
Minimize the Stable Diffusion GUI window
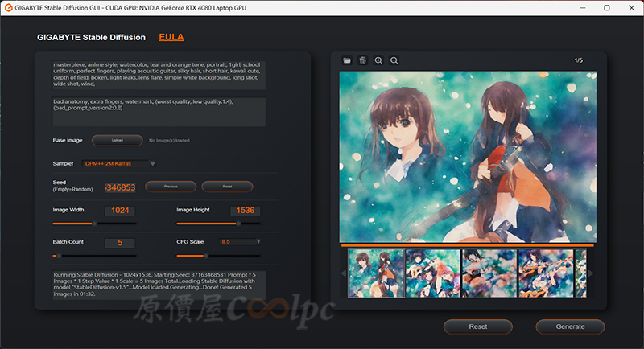582,8
